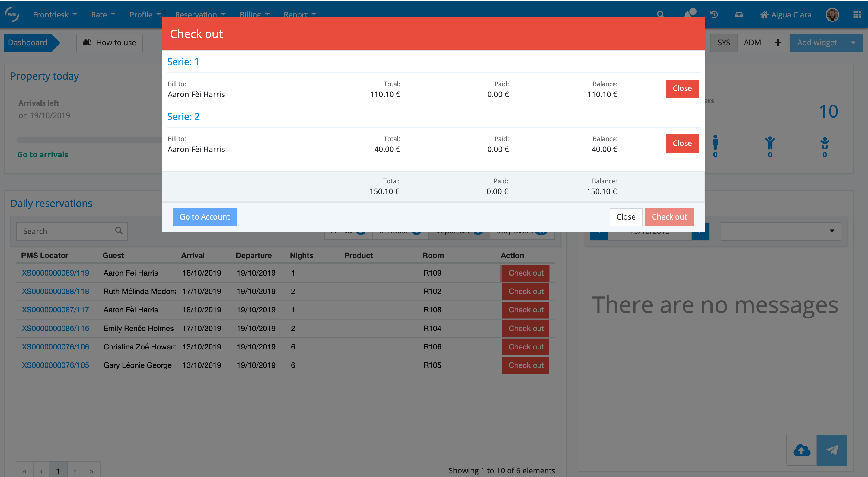The image size is (868, 477).
Task: Open the apps grid icon
Action: pyautogui.click(x=857, y=14)
